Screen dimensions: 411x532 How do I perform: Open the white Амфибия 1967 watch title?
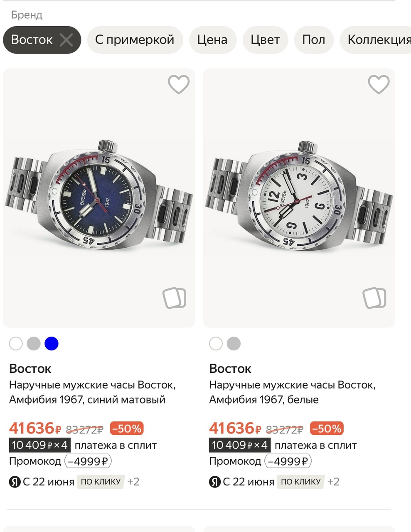click(292, 392)
